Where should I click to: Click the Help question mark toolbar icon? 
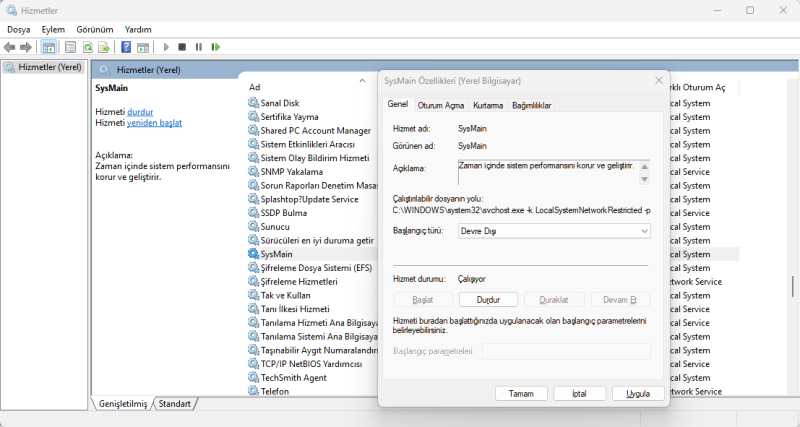126,47
